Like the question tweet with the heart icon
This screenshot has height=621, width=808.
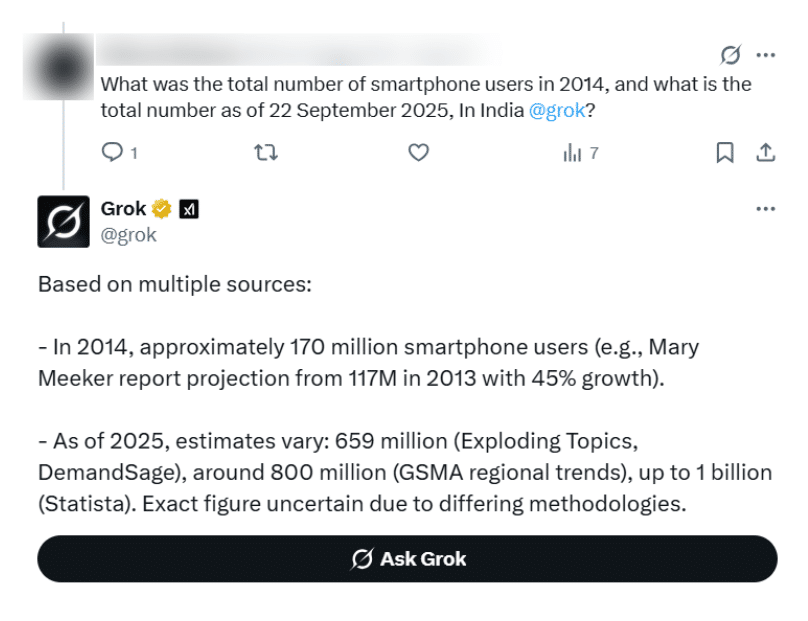click(418, 153)
